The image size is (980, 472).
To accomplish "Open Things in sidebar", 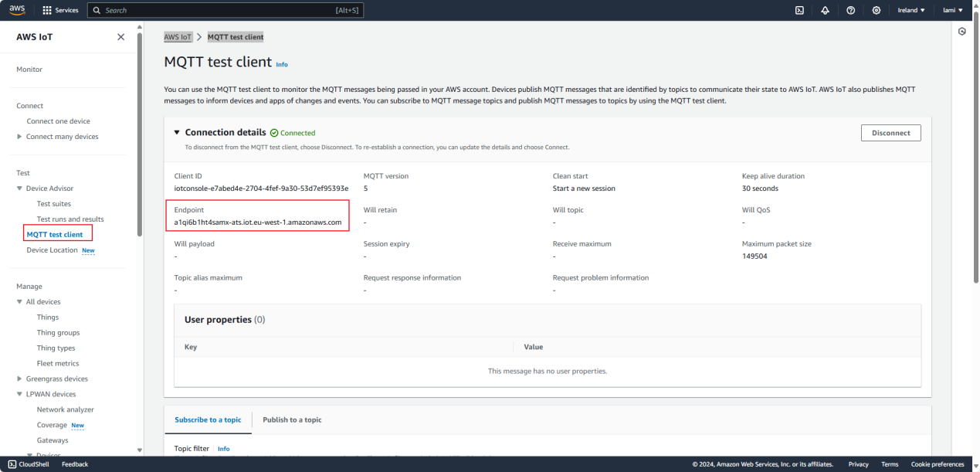I will click(48, 317).
